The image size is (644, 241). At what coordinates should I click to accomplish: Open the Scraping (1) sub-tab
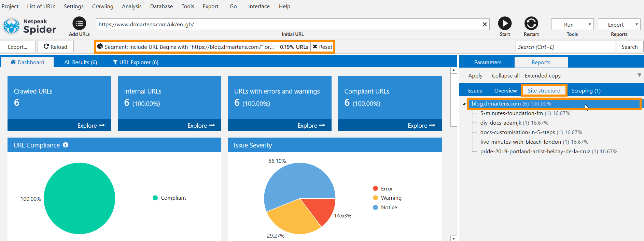586,90
